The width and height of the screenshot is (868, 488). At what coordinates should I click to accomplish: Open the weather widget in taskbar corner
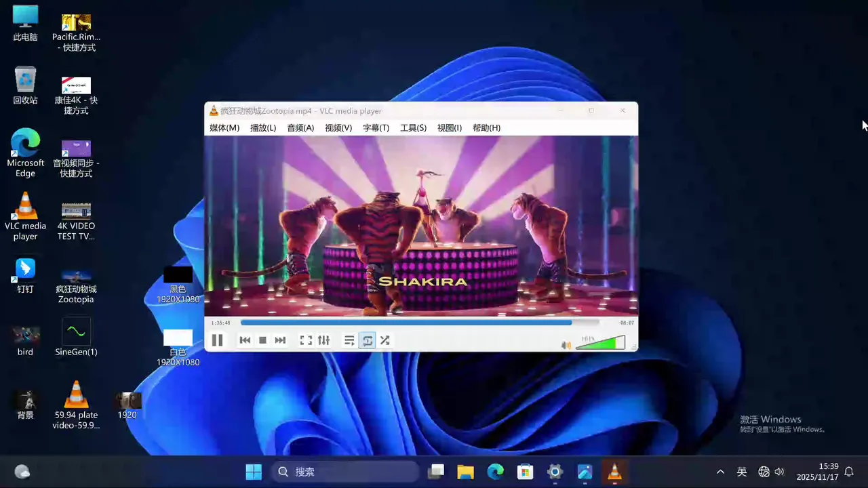(x=22, y=472)
